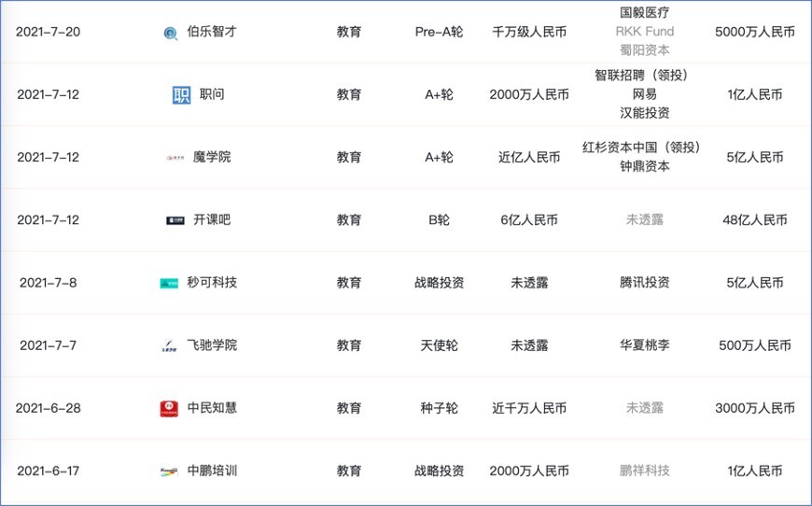The image size is (812, 506).
Task: Click valuation 5亿人民币 in 秒可科技 row
Action: pyautogui.click(x=755, y=282)
